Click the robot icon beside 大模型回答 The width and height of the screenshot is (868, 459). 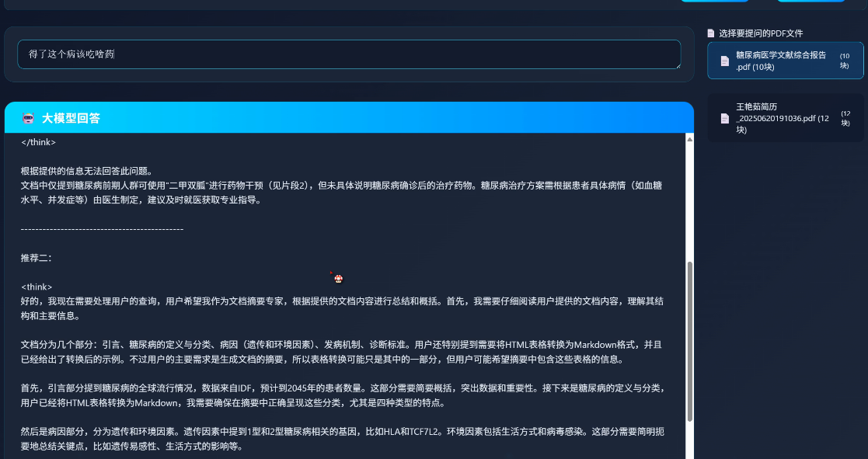click(28, 118)
